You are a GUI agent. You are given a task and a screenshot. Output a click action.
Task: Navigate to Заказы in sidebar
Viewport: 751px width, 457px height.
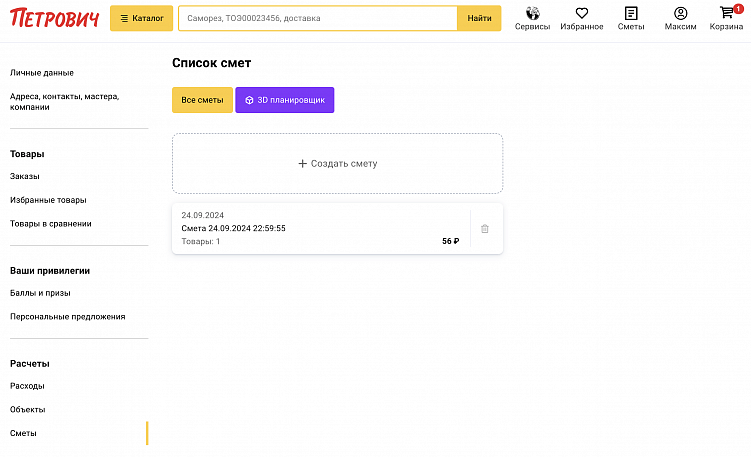25,177
